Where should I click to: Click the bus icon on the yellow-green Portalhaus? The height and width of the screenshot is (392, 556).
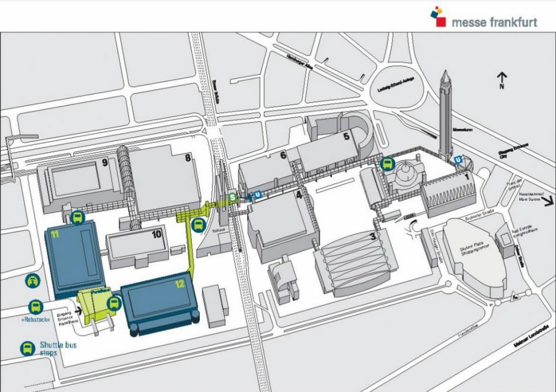pyautogui.click(x=113, y=304)
